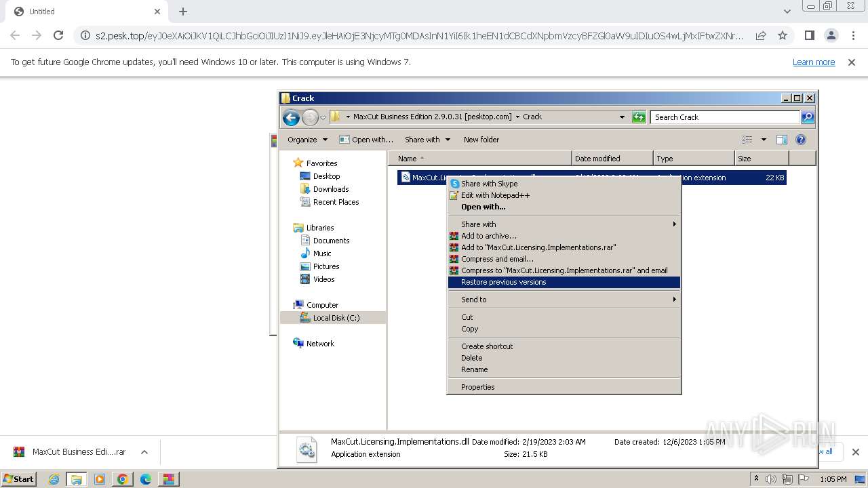This screenshot has height=488, width=868.
Task: Click the Start button
Action: point(18,479)
